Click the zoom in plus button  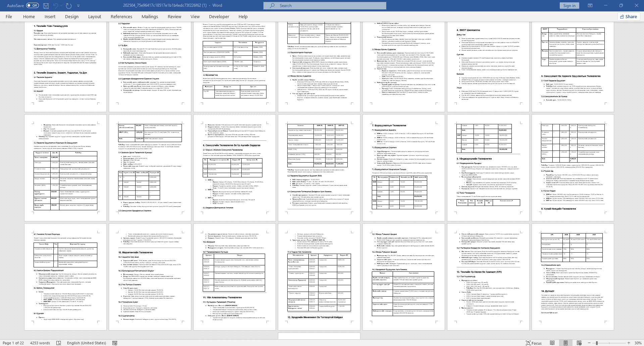[x=629, y=343]
